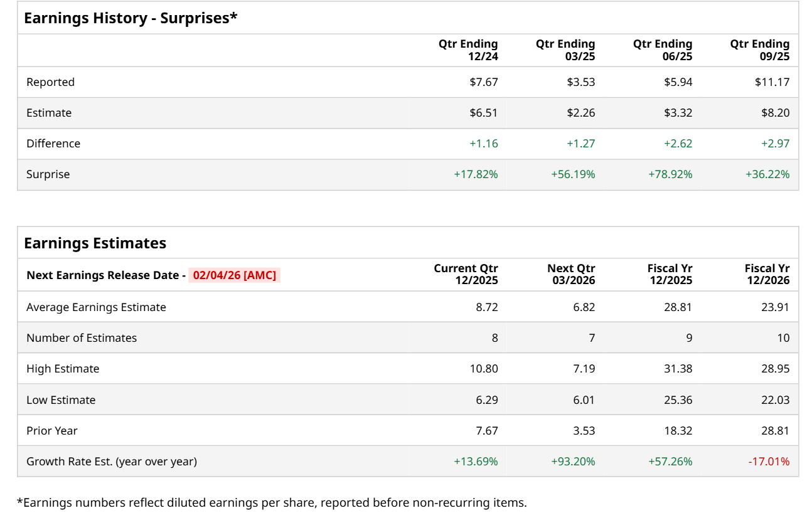Screen dimensions: 812x518
Task: Click the Next Qtr 03/2026 column header
Action: 571,275
